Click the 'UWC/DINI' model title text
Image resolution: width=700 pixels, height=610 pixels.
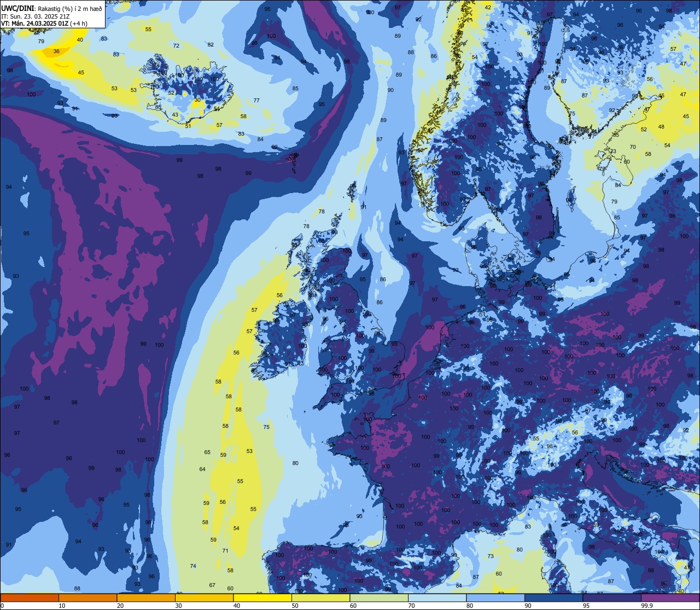[x=18, y=8]
